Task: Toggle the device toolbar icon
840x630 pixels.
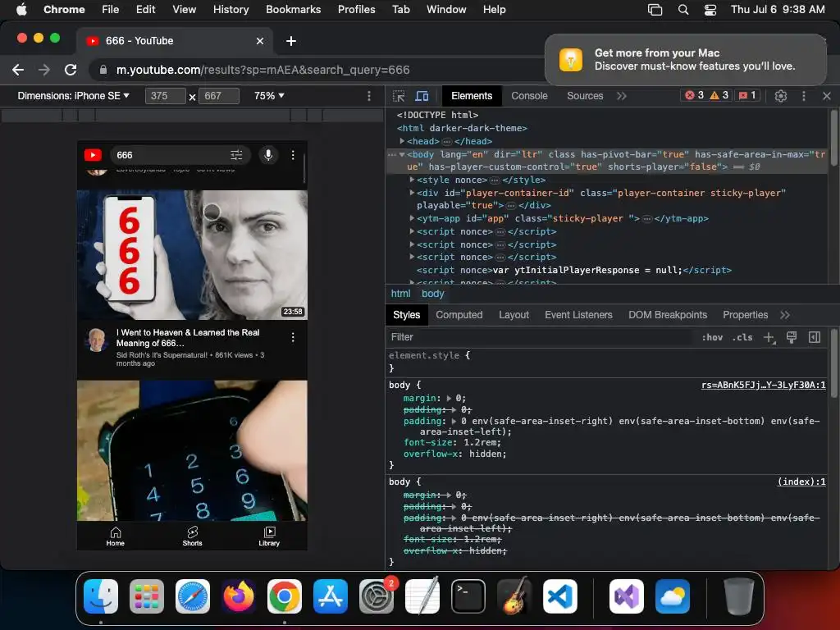Action: pyautogui.click(x=422, y=96)
